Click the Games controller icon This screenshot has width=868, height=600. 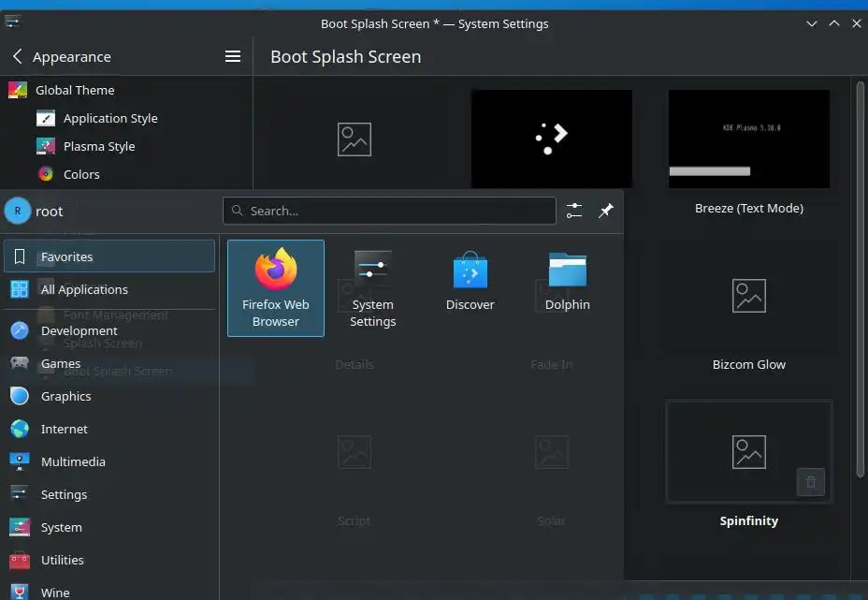click(x=20, y=363)
